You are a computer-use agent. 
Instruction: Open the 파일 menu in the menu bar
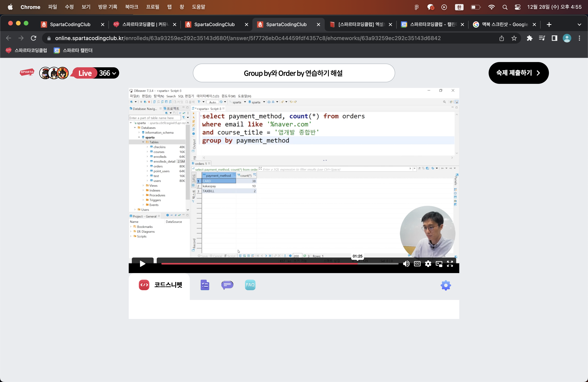(x=52, y=7)
